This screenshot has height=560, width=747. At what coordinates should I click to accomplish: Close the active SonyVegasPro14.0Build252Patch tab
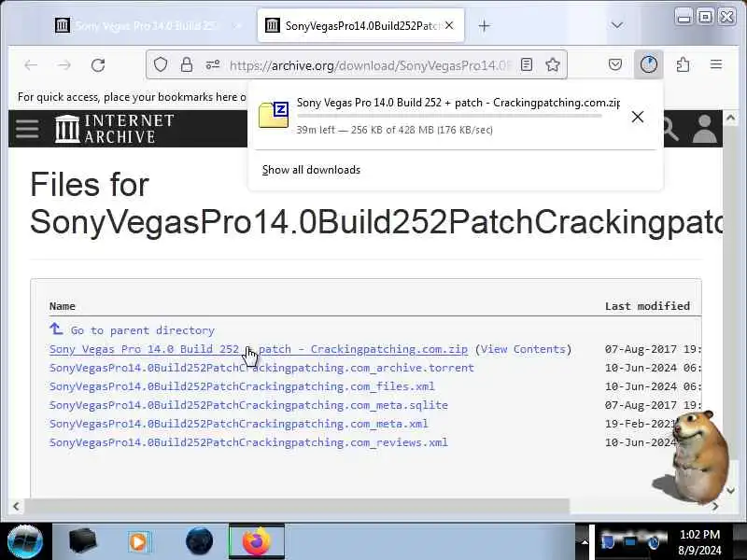tap(449, 26)
